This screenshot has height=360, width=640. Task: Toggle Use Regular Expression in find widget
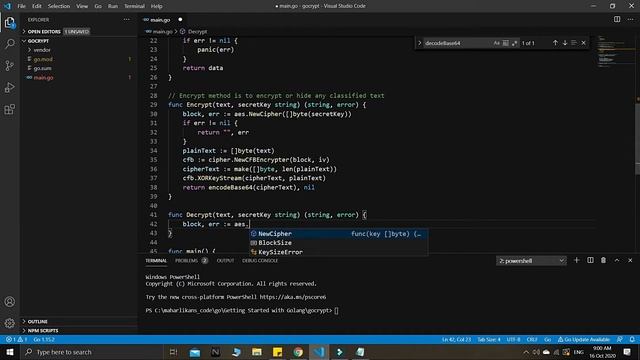[x=514, y=43]
